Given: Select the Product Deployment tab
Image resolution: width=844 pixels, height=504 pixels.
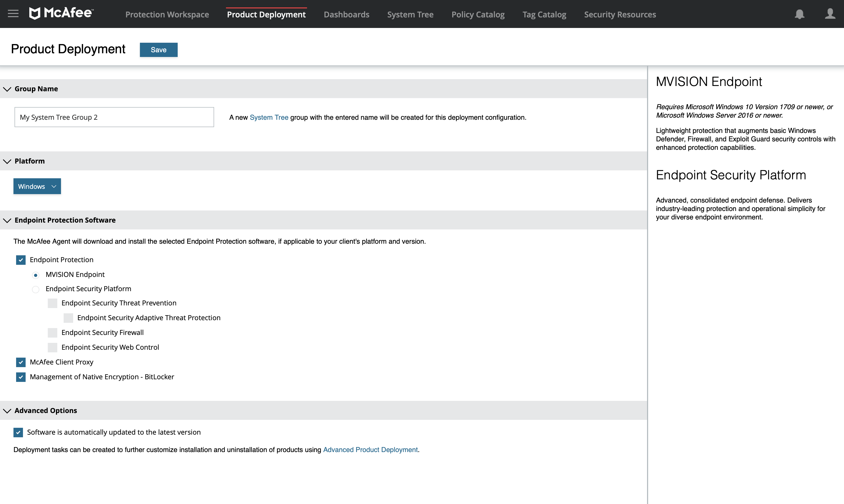Looking at the screenshot, I should (x=266, y=14).
